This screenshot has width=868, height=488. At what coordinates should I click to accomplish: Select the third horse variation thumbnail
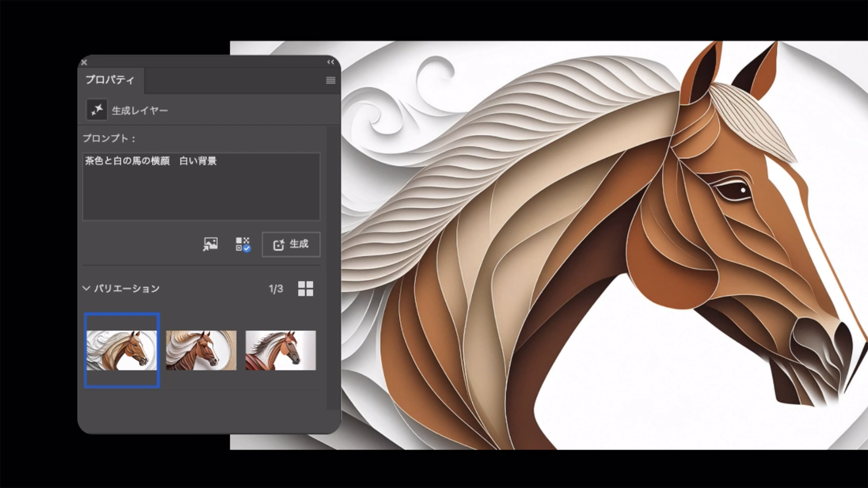point(280,350)
